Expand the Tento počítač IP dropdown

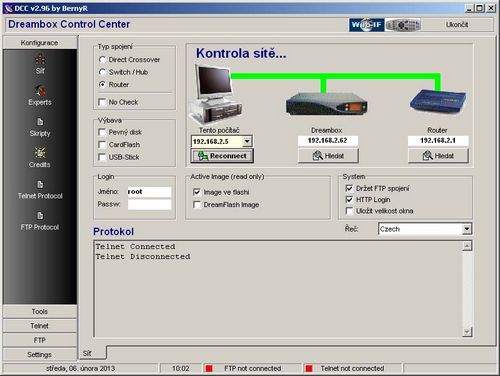(x=247, y=141)
